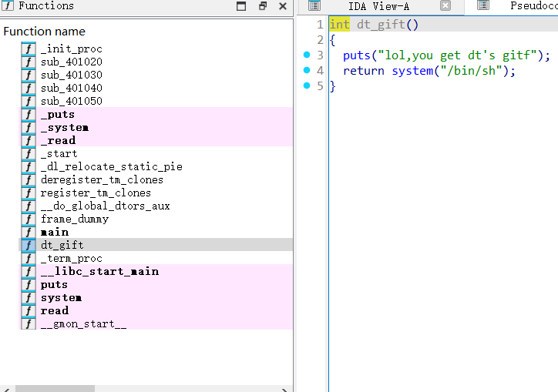Float the Functions panel with the undock icon
Screen dimensions: 558x392
263,5
